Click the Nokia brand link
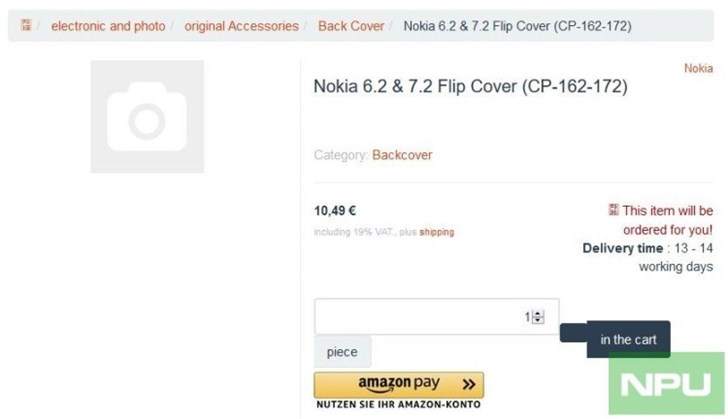 point(698,68)
